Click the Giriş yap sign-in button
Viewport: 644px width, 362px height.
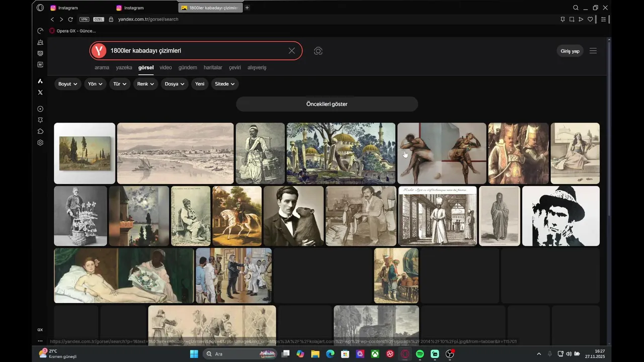570,51
